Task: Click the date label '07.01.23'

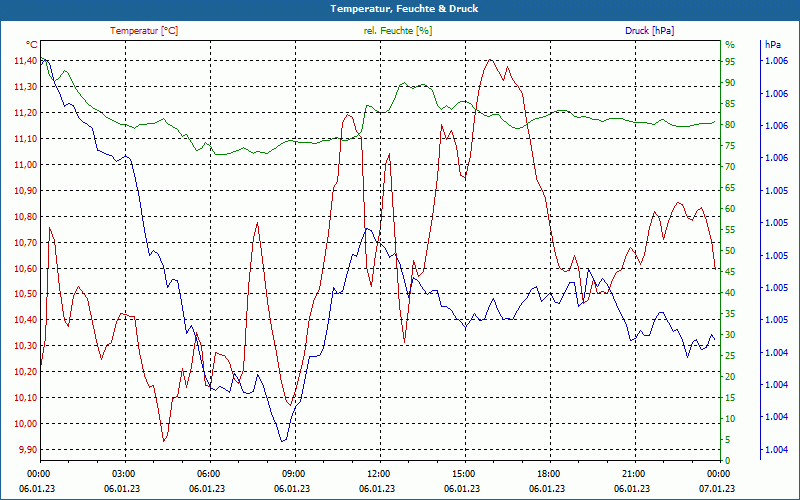Action: click(x=717, y=489)
